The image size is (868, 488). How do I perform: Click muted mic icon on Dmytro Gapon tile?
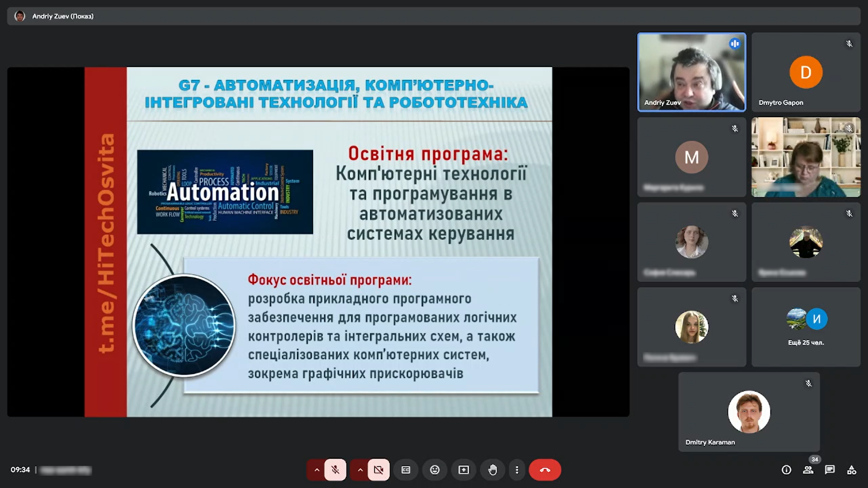click(x=849, y=44)
